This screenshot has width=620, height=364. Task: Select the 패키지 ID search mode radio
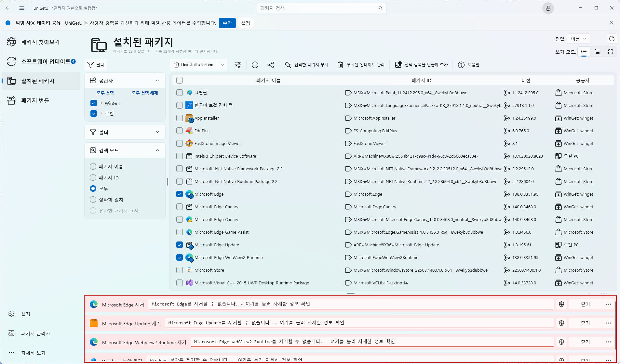(x=93, y=177)
